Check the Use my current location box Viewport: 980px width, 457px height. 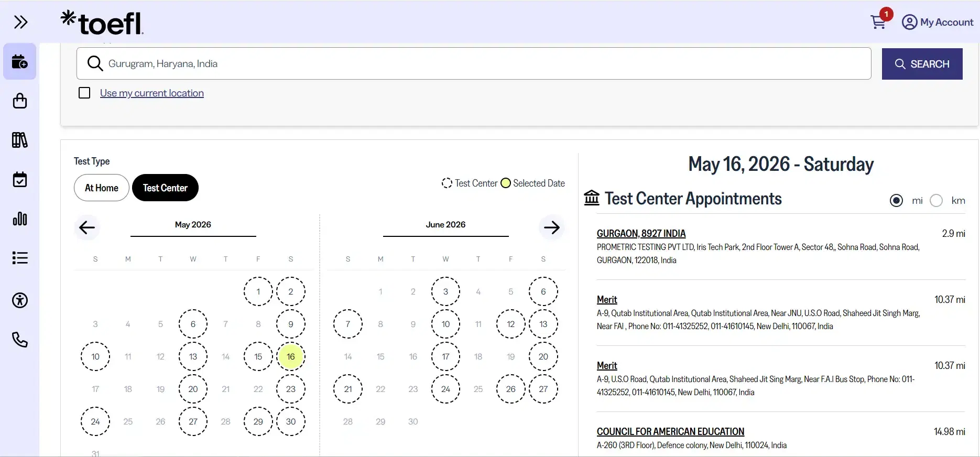84,93
